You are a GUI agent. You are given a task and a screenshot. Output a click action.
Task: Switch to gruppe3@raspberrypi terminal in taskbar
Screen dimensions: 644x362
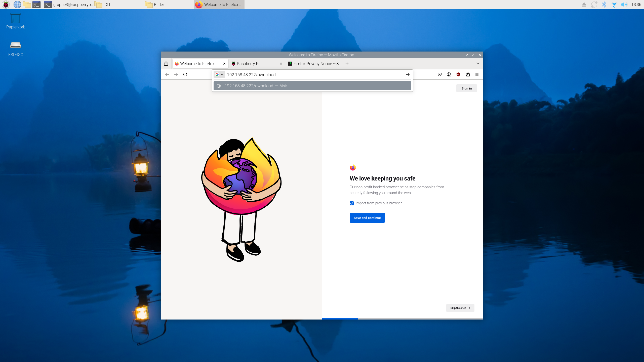click(68, 5)
